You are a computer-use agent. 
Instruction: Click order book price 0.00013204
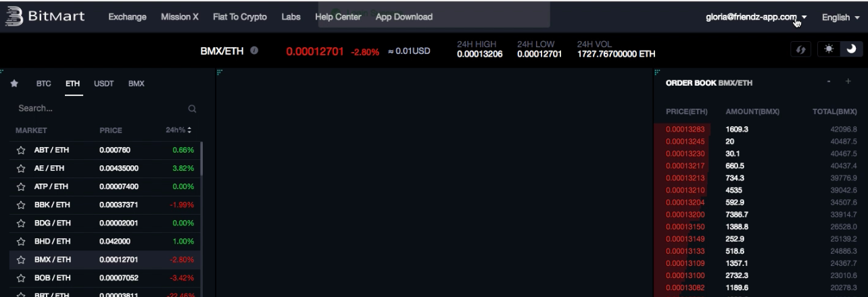point(685,202)
